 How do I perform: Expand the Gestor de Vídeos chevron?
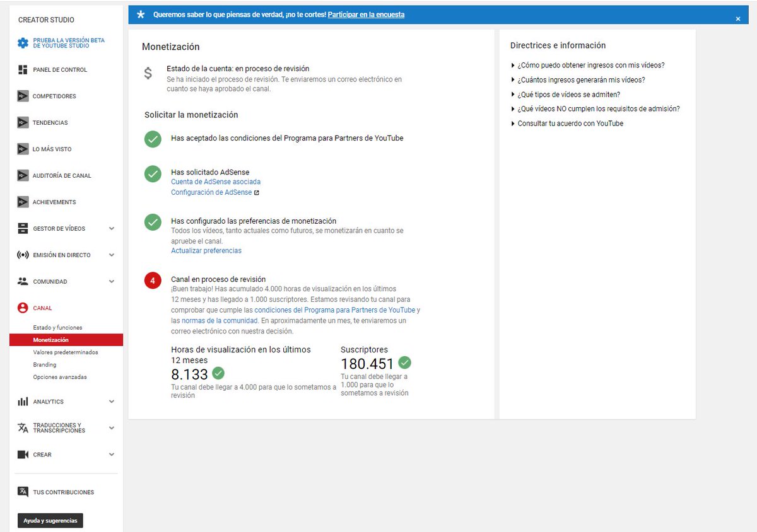click(x=112, y=229)
